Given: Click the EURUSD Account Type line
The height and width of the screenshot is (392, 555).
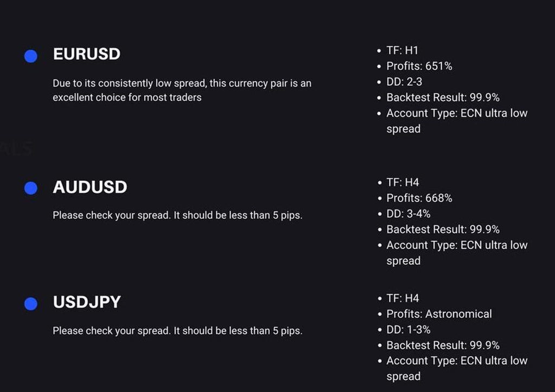Looking at the screenshot, I should 456,113.
